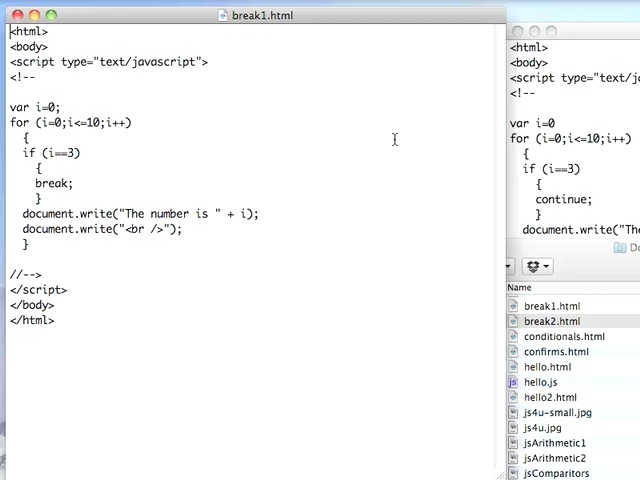The width and height of the screenshot is (640, 480).
Task: Click the confirms.html file icon
Action: click(513, 352)
